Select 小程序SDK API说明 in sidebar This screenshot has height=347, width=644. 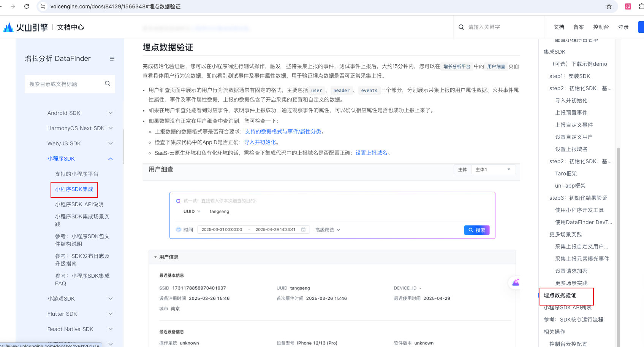pos(79,204)
